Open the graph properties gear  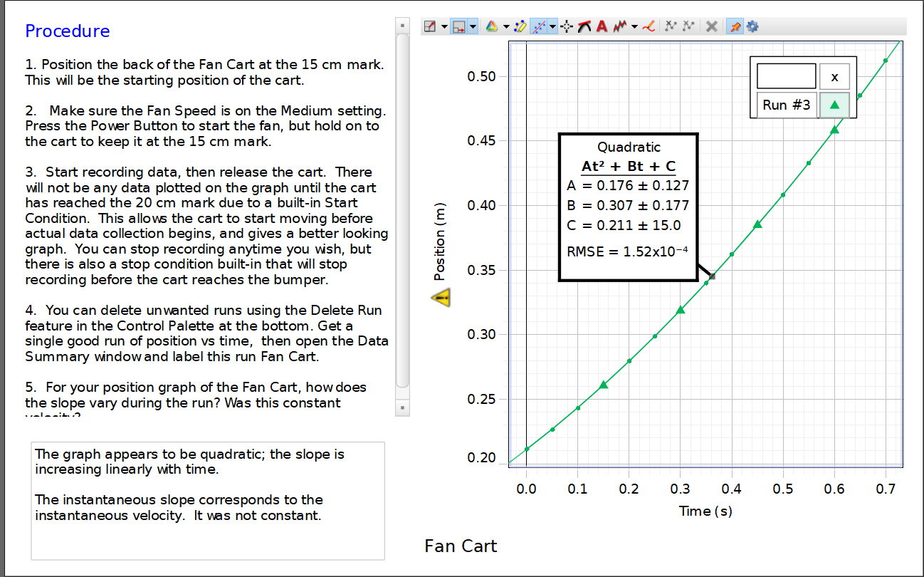coord(752,26)
